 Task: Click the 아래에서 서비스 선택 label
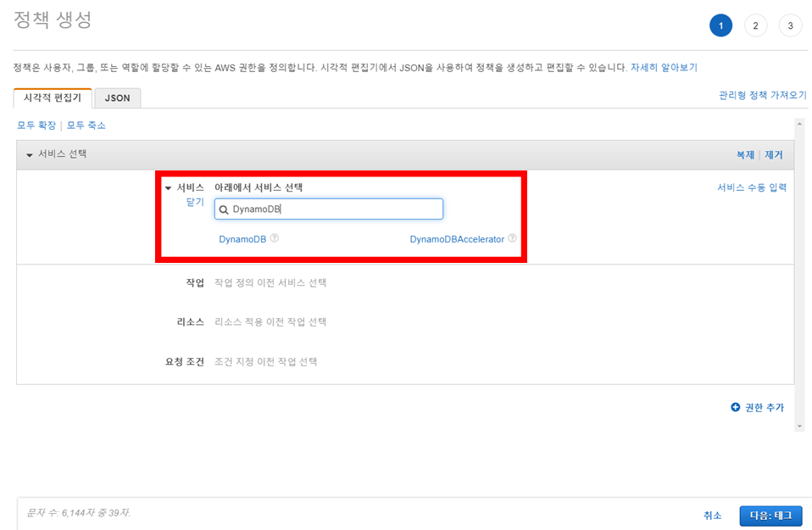pos(259,187)
